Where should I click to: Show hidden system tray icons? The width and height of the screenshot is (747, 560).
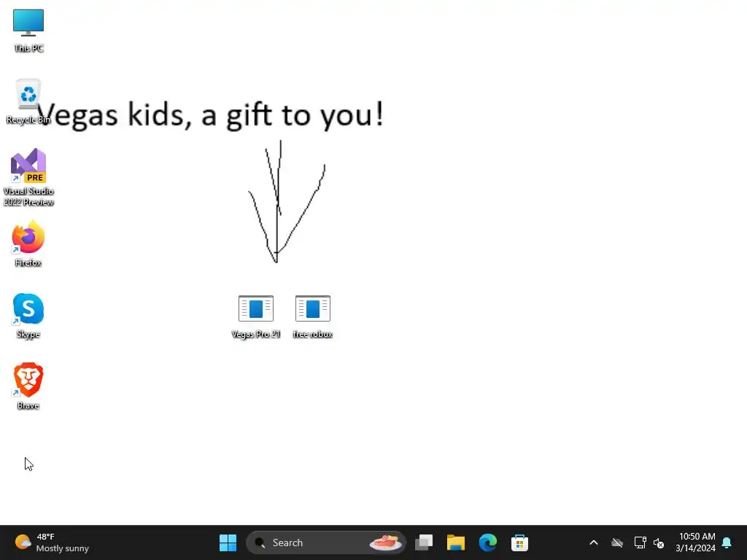(x=594, y=542)
